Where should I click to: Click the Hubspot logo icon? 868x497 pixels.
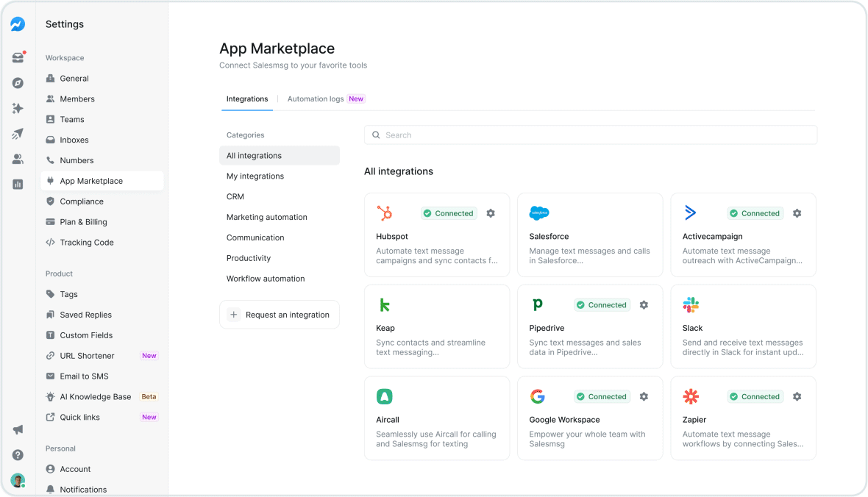coord(384,213)
